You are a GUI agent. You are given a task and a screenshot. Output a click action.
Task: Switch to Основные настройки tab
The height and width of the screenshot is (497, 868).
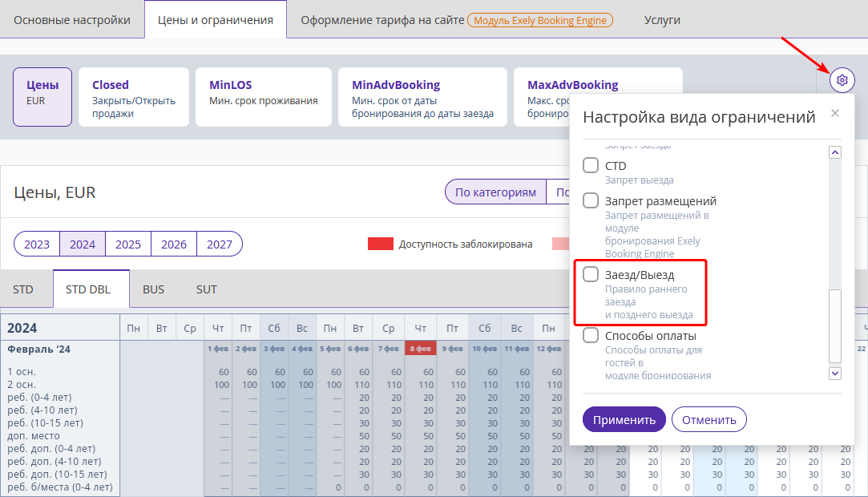(x=72, y=20)
